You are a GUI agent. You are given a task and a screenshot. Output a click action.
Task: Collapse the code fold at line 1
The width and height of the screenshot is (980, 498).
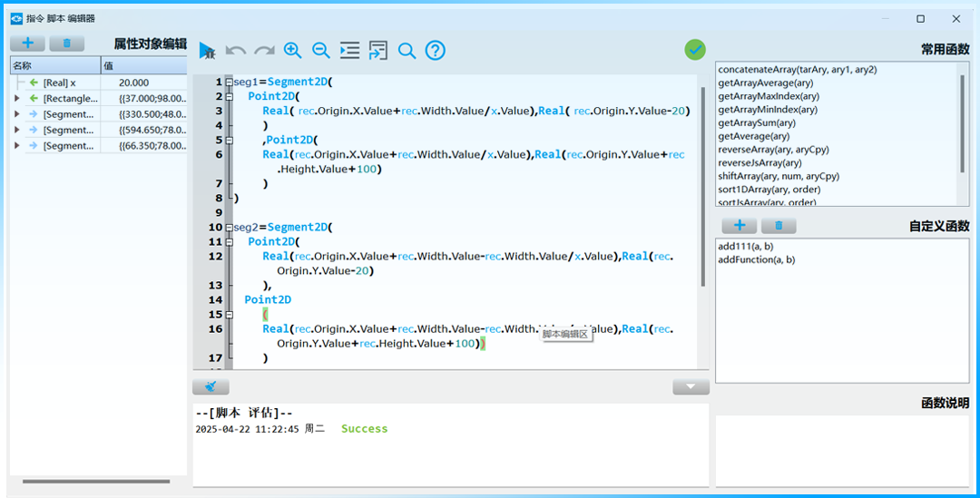[229, 83]
